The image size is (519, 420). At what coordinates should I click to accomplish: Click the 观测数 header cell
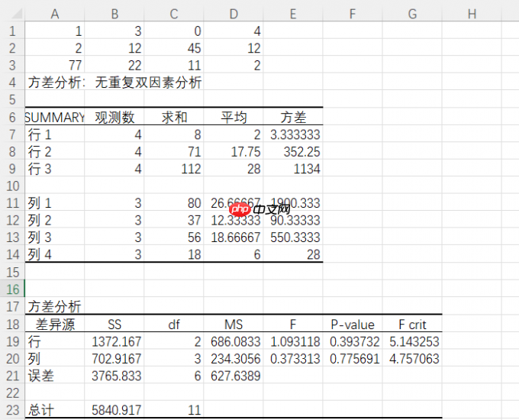[114, 118]
